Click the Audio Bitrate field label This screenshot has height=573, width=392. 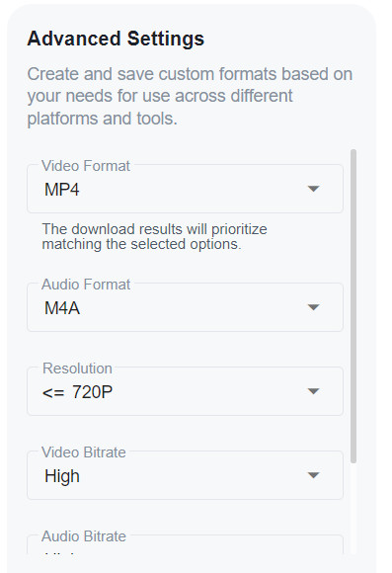(84, 536)
